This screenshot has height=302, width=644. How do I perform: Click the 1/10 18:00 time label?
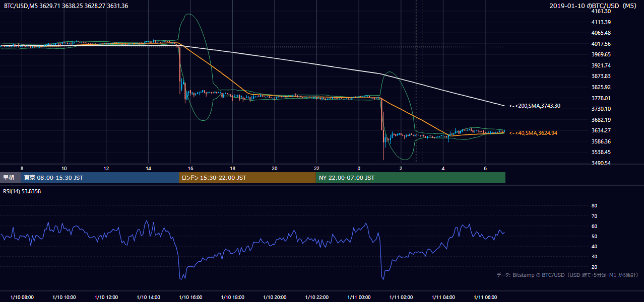(x=232, y=297)
